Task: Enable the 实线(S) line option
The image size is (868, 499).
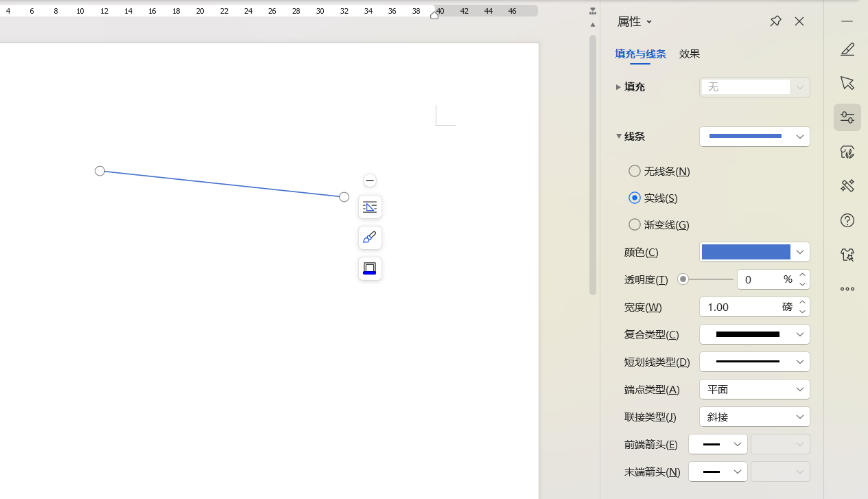Action: (x=635, y=198)
